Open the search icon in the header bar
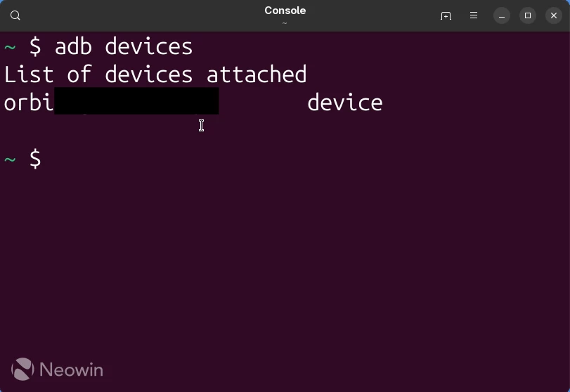 (x=15, y=15)
